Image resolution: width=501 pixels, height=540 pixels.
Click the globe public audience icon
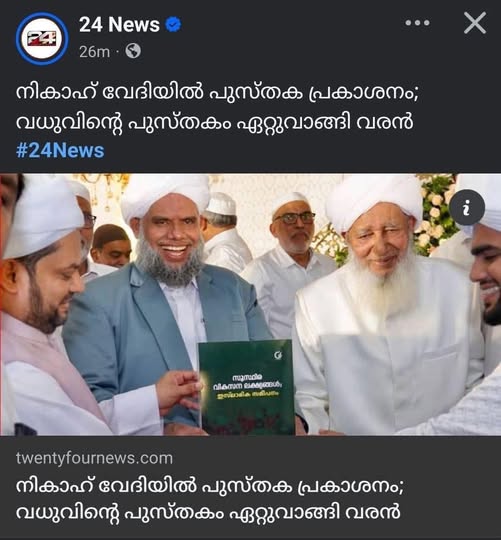(x=133, y=51)
